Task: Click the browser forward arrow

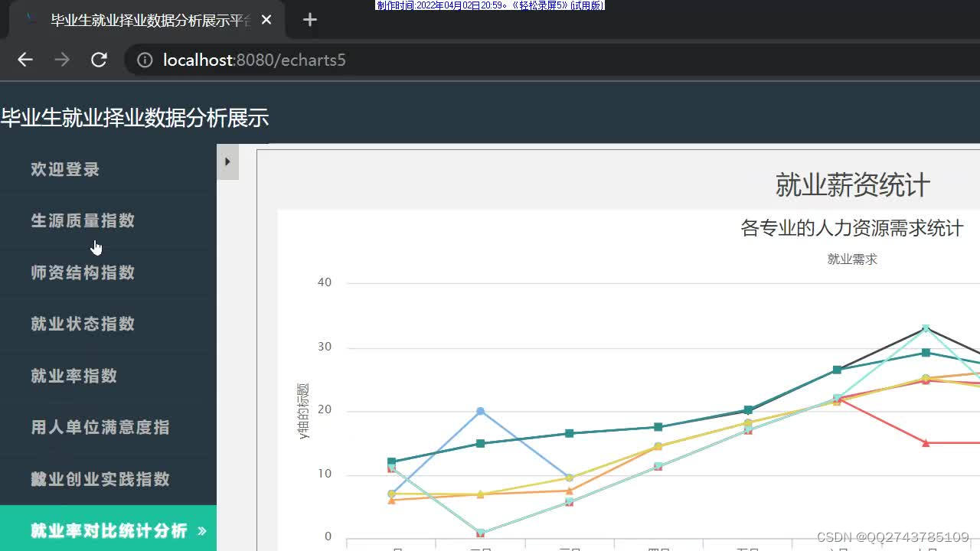Action: pyautogui.click(x=62, y=60)
